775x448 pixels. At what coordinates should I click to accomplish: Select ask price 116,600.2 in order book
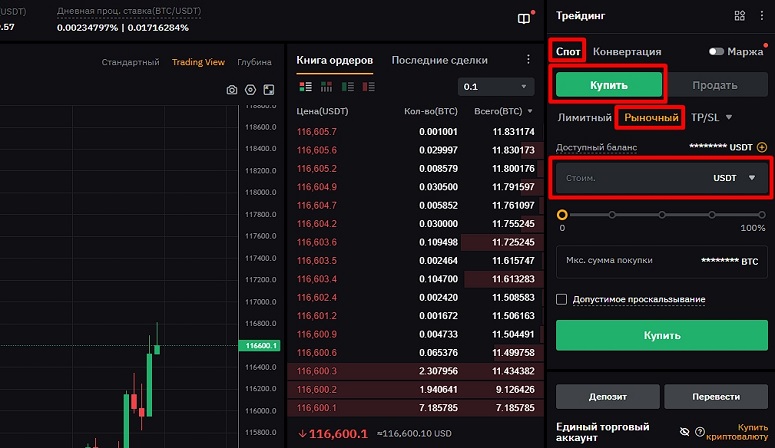[316, 390]
